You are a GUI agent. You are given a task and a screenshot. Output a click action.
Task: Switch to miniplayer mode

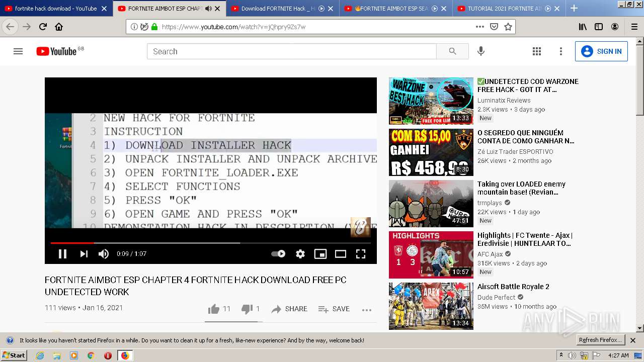(x=320, y=254)
